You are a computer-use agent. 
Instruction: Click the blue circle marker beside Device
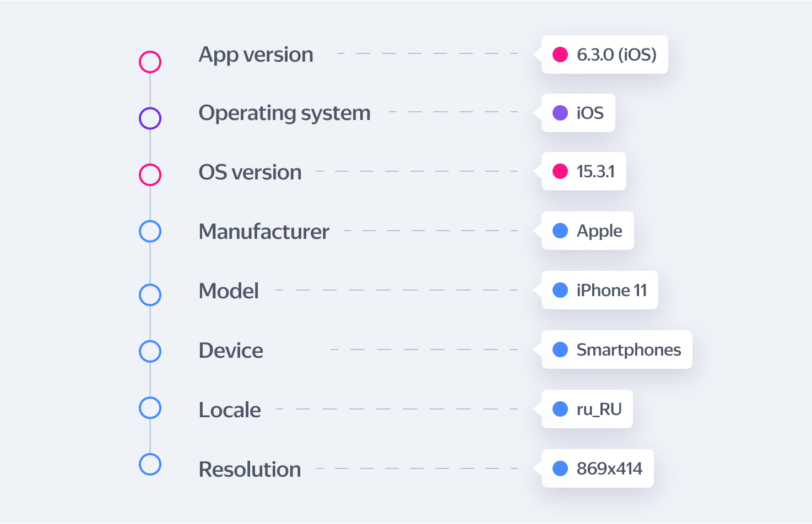point(150,351)
